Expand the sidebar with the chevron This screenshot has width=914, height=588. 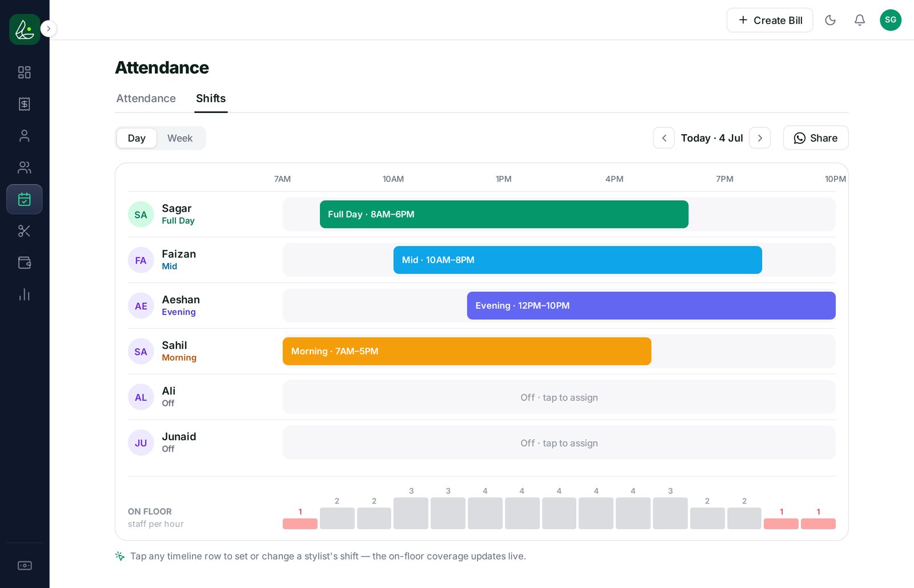tap(49, 29)
